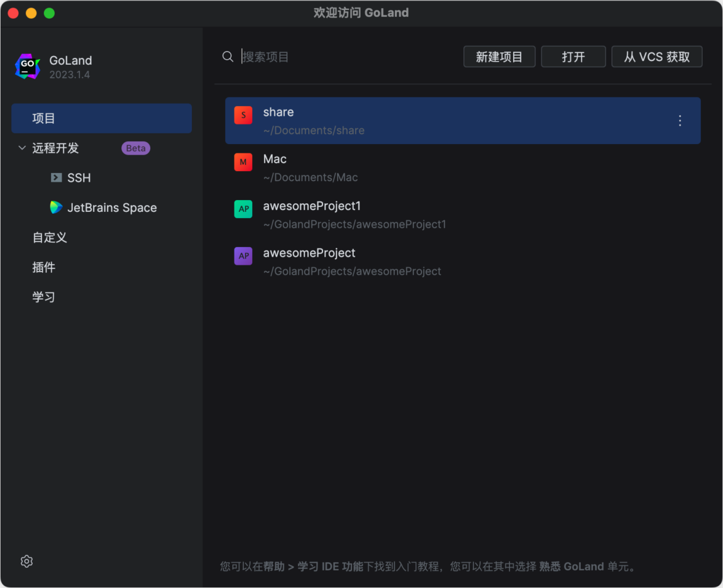The height and width of the screenshot is (588, 723).
Task: Click the GoLand 2023.1.4 version text
Action: (70, 75)
